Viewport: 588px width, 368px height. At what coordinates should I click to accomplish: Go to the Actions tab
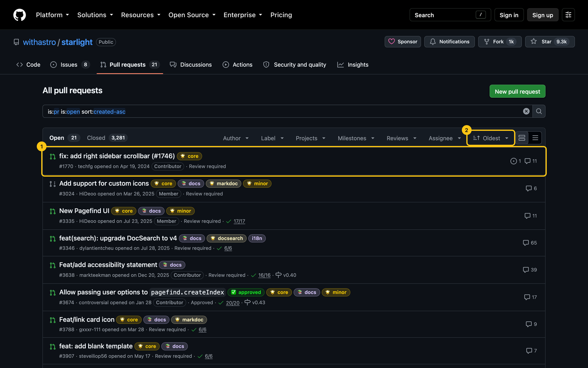click(x=237, y=65)
